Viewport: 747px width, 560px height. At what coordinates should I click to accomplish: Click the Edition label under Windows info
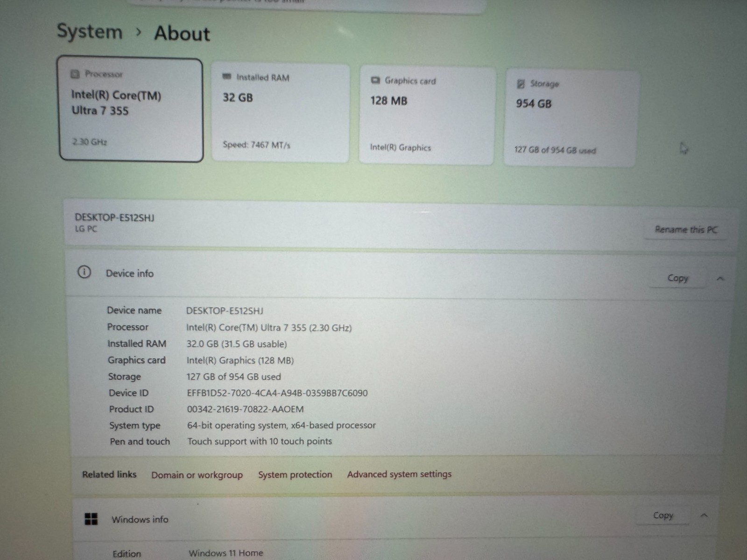coord(127,553)
